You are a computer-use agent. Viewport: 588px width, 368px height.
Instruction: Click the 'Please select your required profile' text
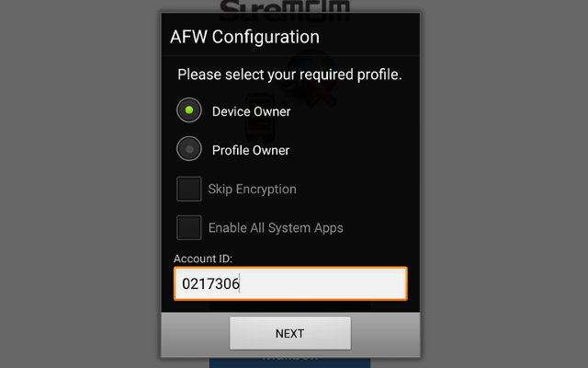tap(289, 75)
